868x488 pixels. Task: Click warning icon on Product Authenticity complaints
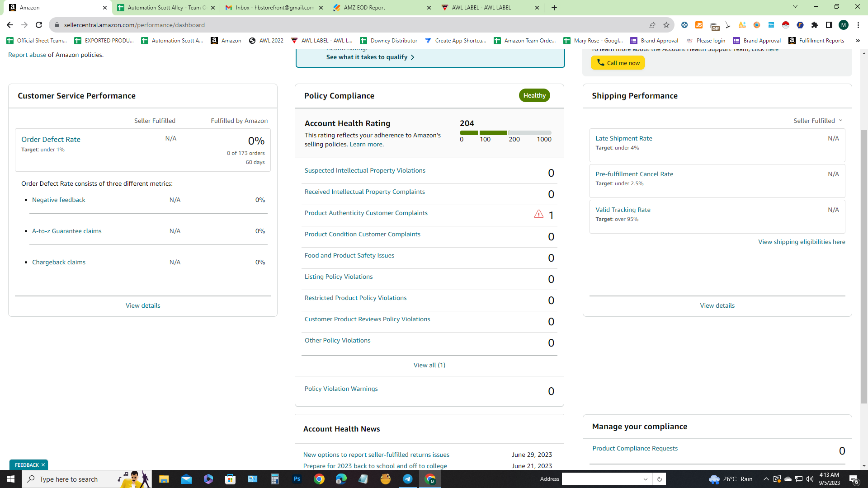click(x=538, y=214)
